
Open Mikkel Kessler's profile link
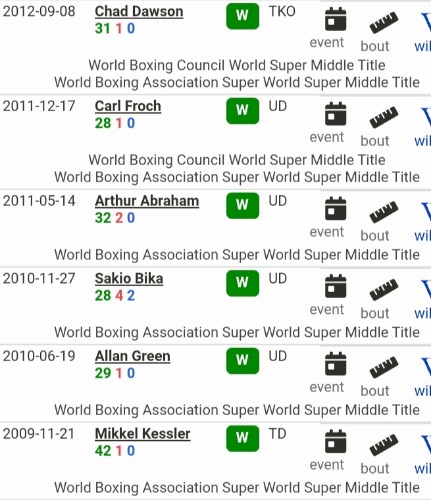(143, 434)
